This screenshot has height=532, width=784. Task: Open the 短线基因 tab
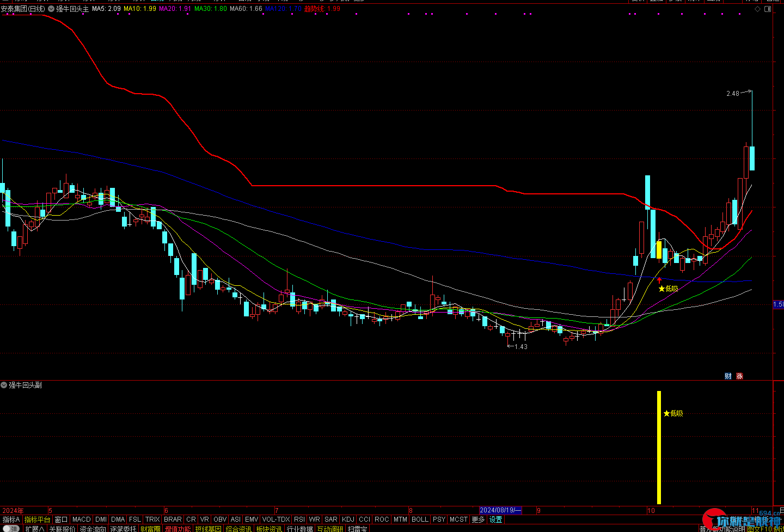[209, 529]
